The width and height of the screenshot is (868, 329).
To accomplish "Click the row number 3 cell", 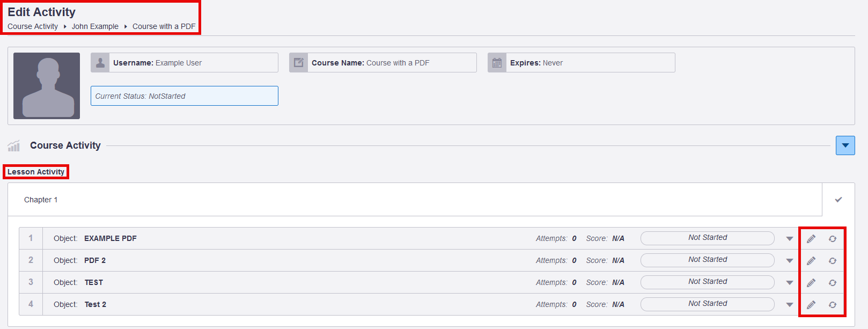I will click(31, 282).
